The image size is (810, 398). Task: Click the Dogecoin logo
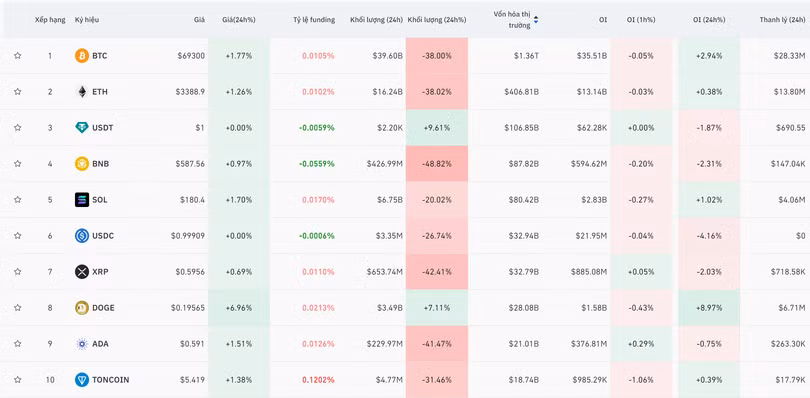(82, 308)
